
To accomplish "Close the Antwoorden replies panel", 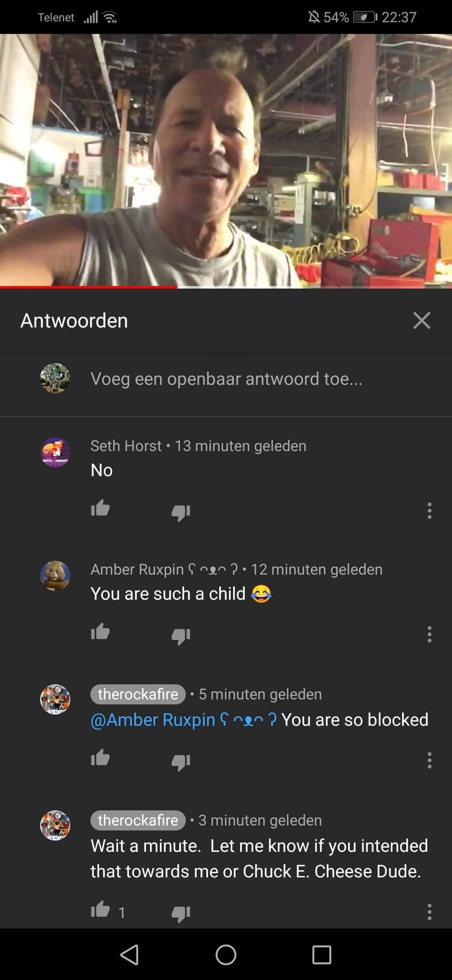I will coord(421,320).
